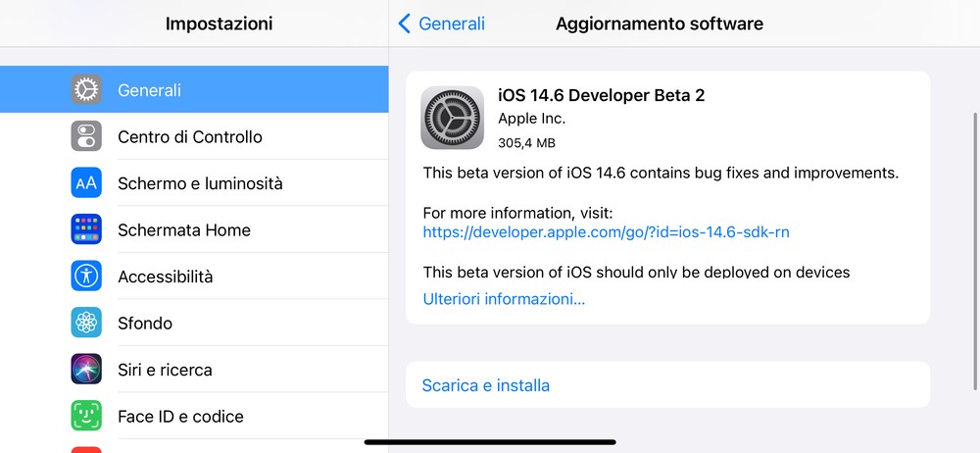The image size is (980, 453).
Task: Open the developer.apple.com release notes link
Action: (606, 232)
